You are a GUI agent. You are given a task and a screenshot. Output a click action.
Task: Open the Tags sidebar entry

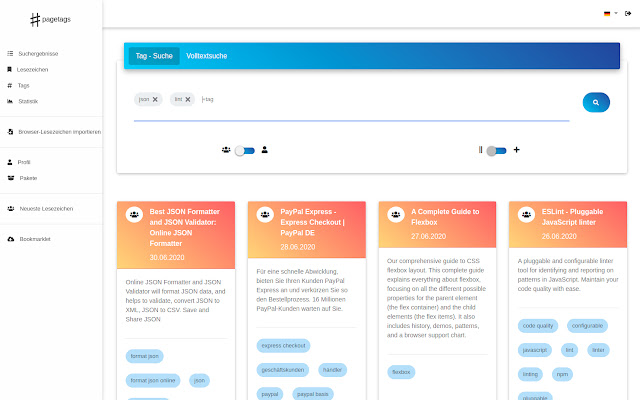coord(23,85)
